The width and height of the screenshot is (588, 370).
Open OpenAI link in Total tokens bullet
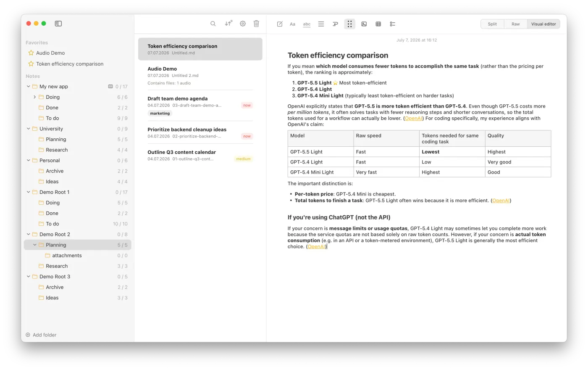pos(501,201)
